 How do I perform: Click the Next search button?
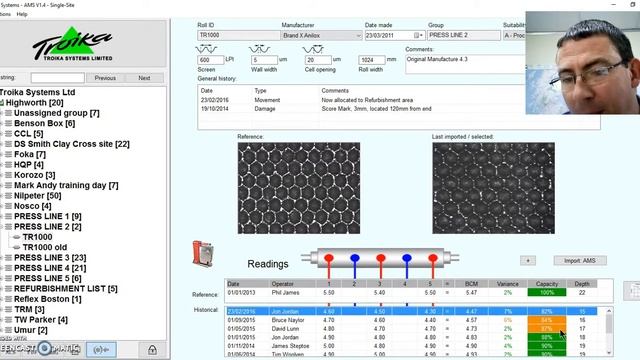pyautogui.click(x=144, y=78)
